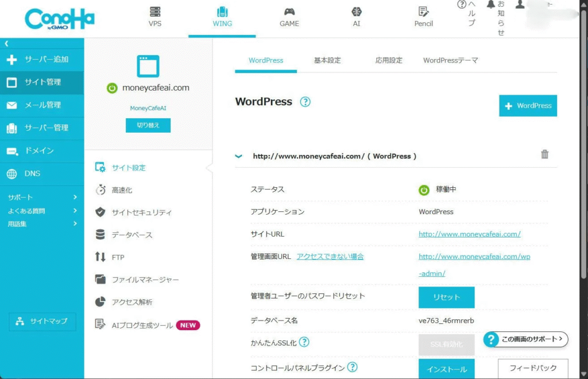
Task: Expand the サポート sidebar entry
Action: coord(42,197)
